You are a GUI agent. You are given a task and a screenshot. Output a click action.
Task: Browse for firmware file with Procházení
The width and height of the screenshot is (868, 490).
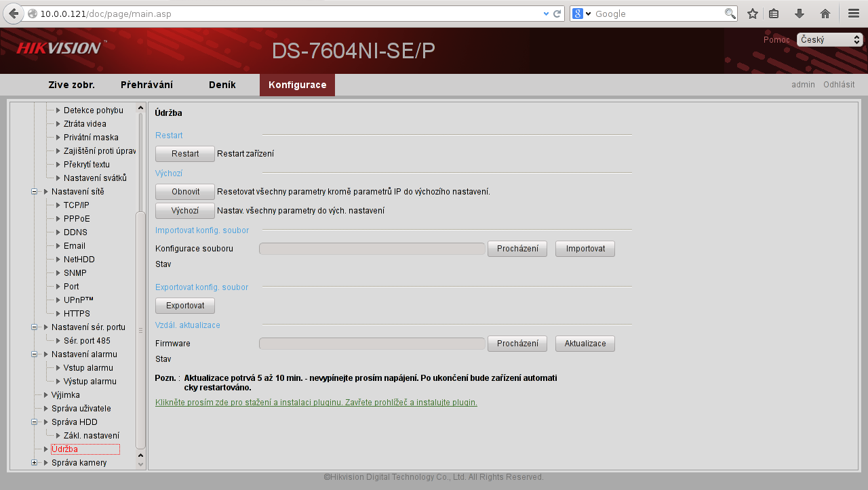(517, 344)
